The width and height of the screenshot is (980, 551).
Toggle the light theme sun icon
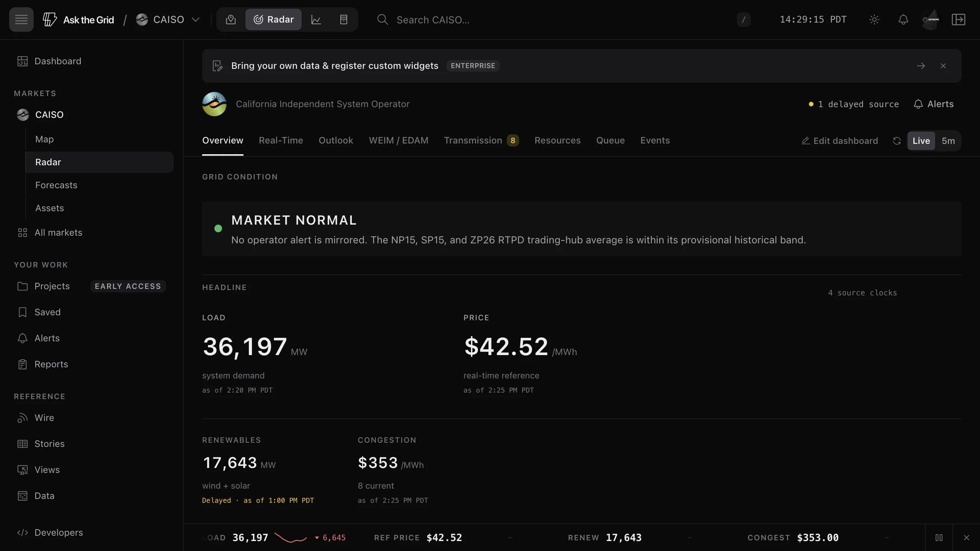point(874,20)
